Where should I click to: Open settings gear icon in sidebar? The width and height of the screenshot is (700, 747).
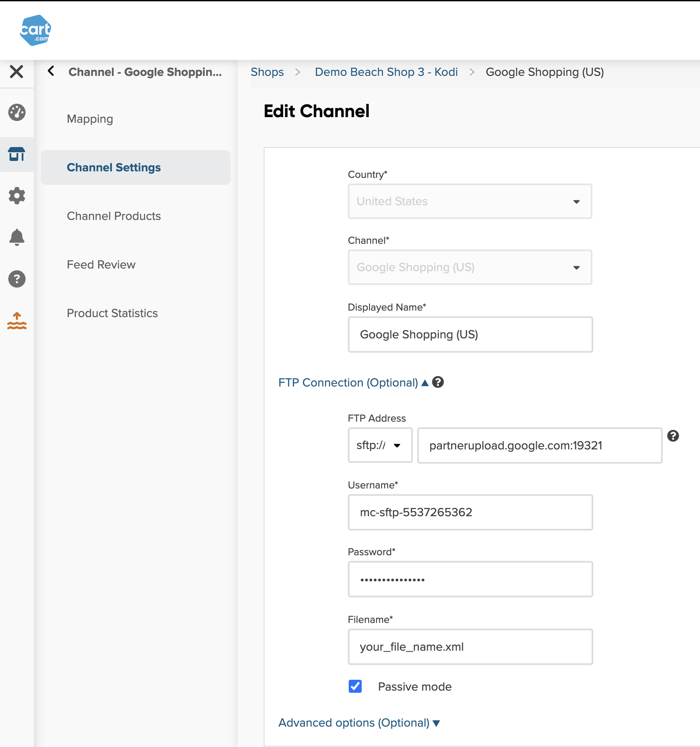click(x=17, y=196)
